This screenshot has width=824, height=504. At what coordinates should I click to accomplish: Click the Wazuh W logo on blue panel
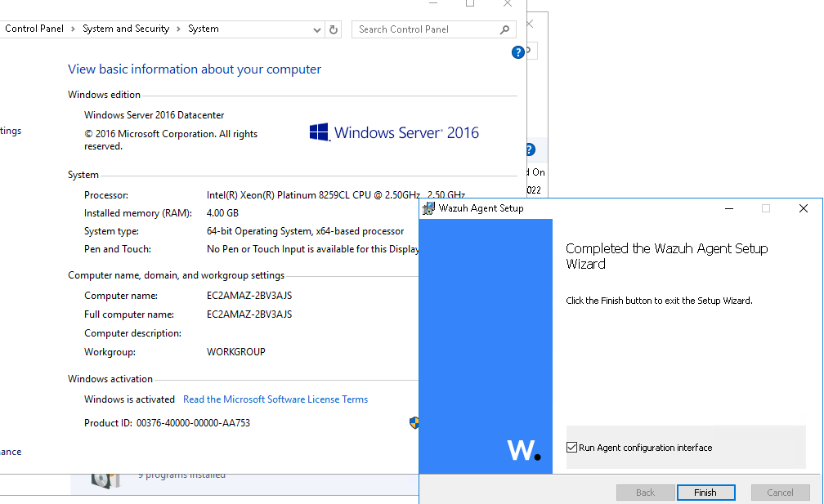pyautogui.click(x=523, y=449)
